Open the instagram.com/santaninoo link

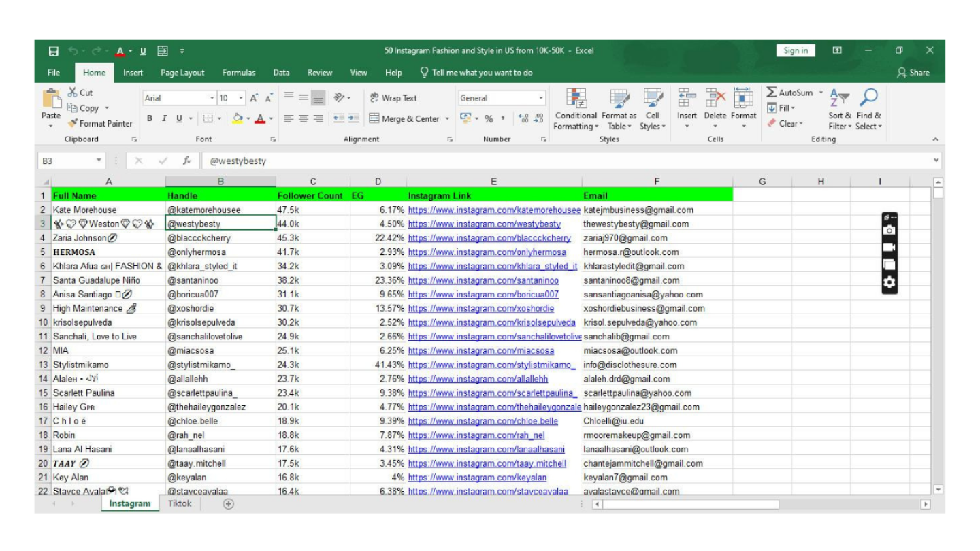(x=483, y=280)
